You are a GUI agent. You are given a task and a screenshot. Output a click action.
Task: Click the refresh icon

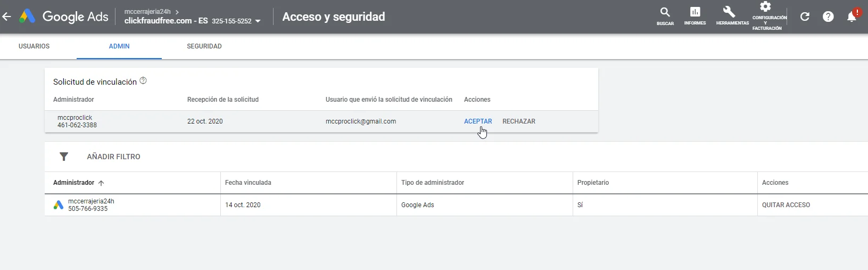point(805,17)
